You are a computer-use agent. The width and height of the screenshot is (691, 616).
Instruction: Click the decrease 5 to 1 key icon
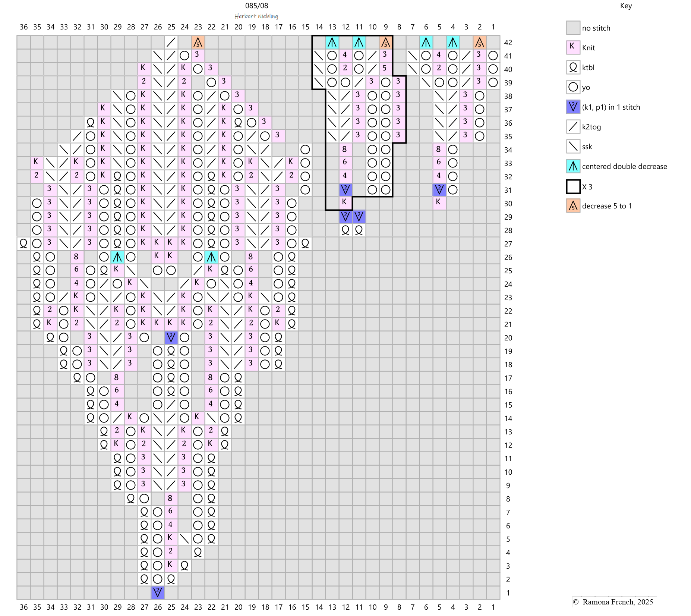point(573,206)
